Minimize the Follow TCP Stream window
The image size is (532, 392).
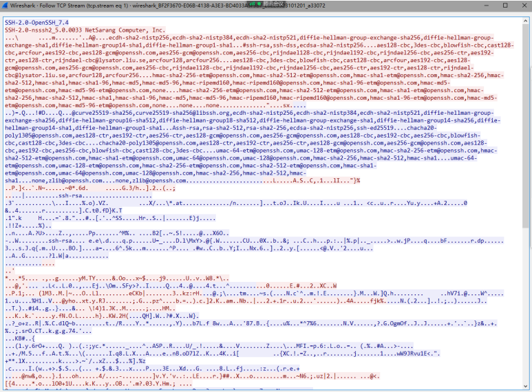[x=486, y=6]
